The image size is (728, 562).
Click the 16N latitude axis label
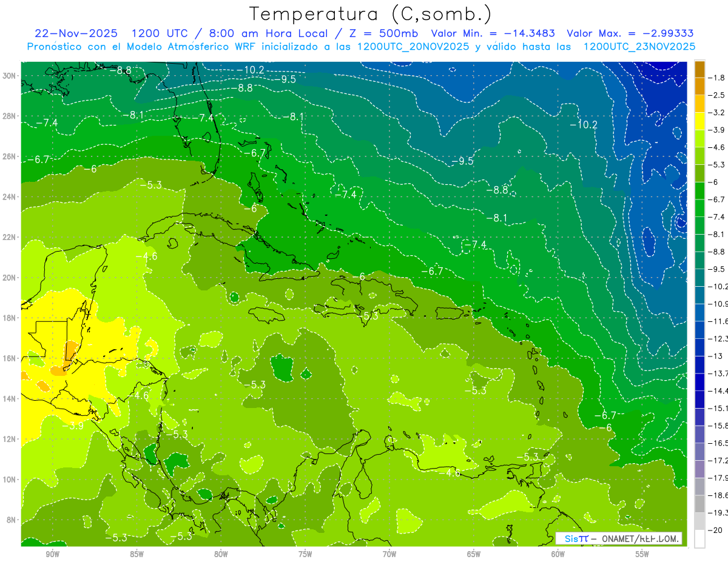pyautogui.click(x=9, y=358)
